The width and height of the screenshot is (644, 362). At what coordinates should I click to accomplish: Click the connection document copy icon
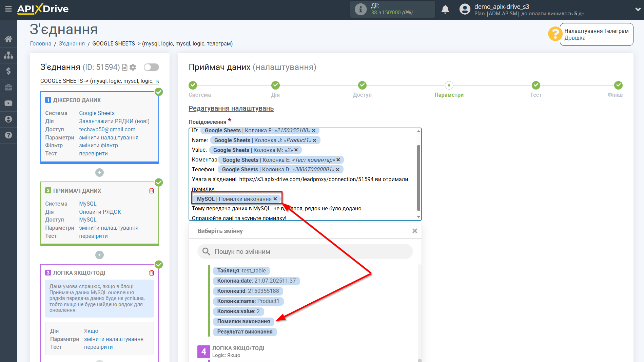click(125, 67)
